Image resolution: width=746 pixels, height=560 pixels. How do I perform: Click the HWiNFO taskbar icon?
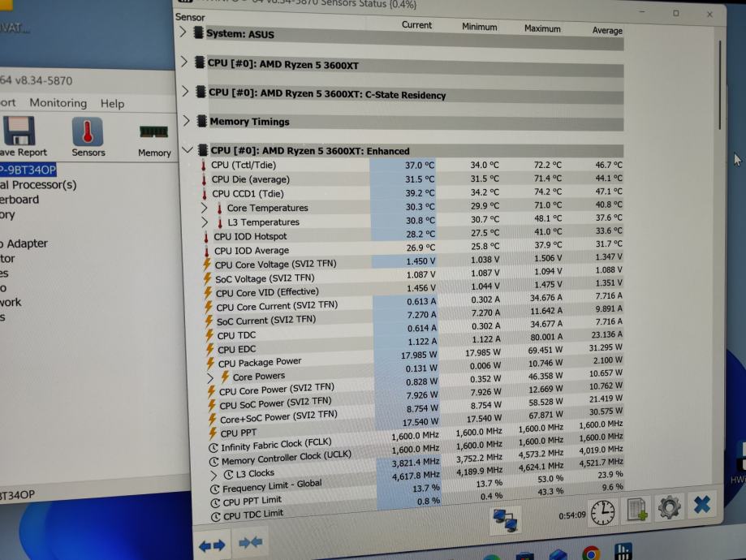623,551
